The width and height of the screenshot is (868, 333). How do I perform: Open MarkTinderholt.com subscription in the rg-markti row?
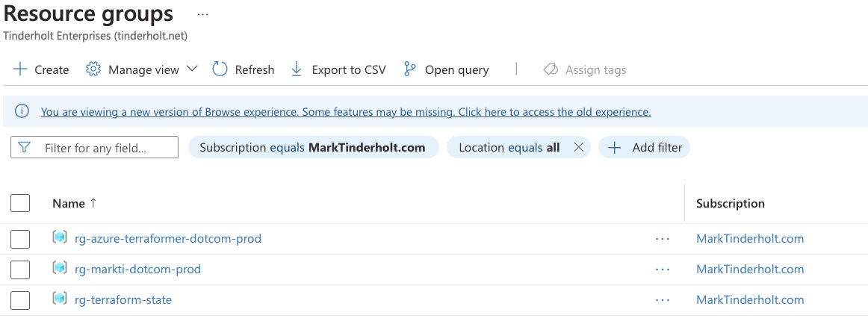(750, 270)
